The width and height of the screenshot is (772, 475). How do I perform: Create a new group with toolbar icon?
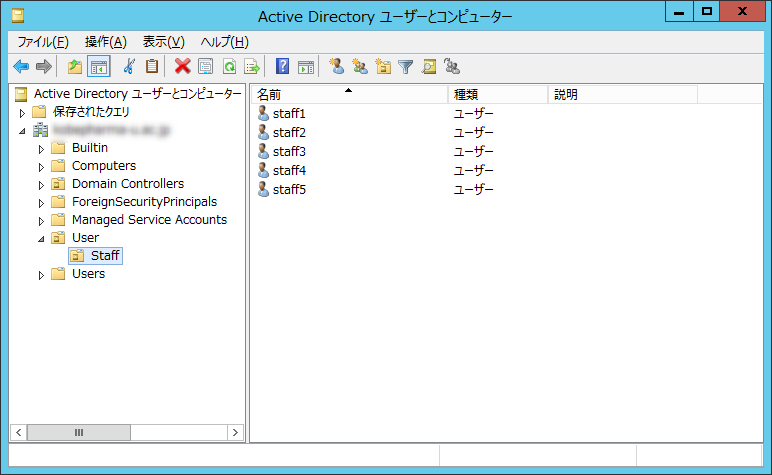tap(360, 66)
